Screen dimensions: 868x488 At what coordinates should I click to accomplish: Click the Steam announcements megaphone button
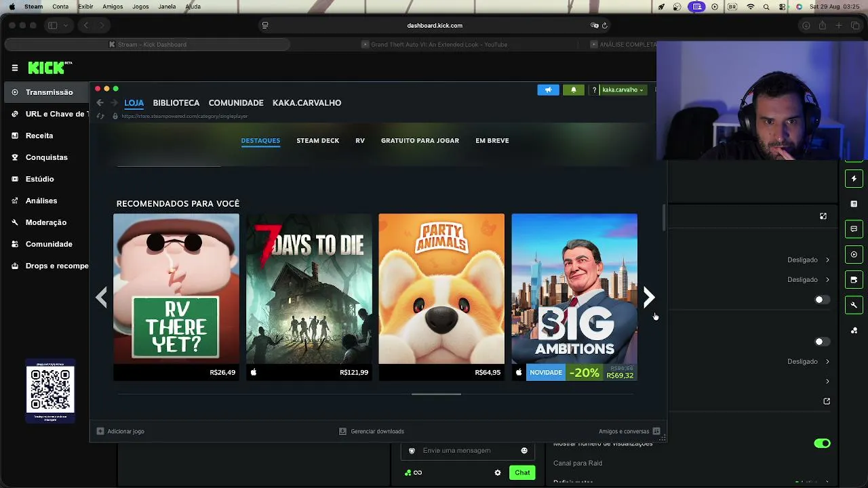point(548,89)
